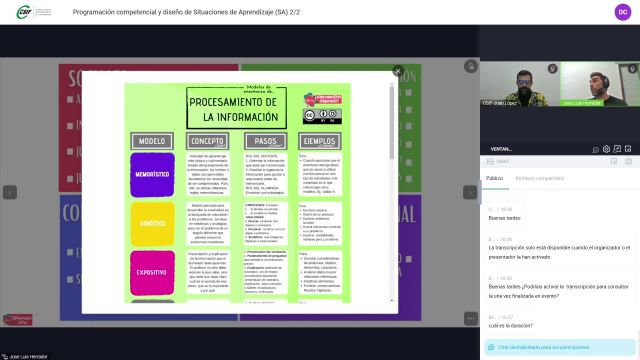Click the CSIF logo in the header

pyautogui.click(x=33, y=12)
